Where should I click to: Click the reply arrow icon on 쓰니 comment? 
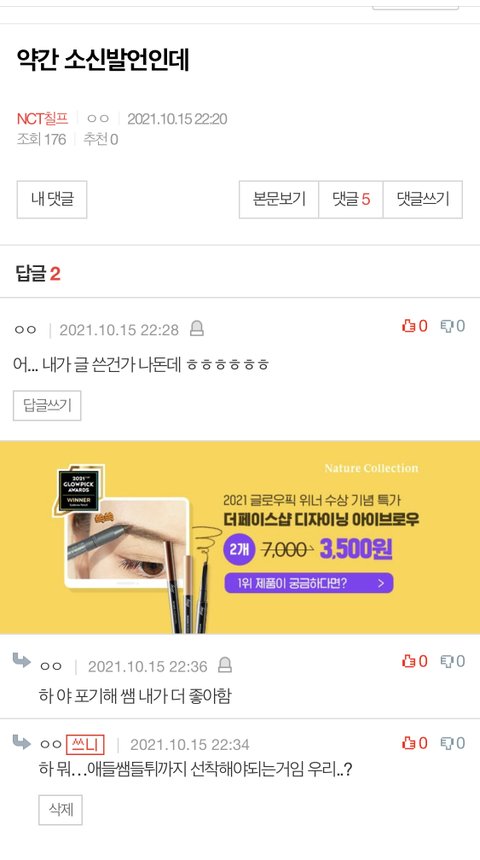[21, 742]
